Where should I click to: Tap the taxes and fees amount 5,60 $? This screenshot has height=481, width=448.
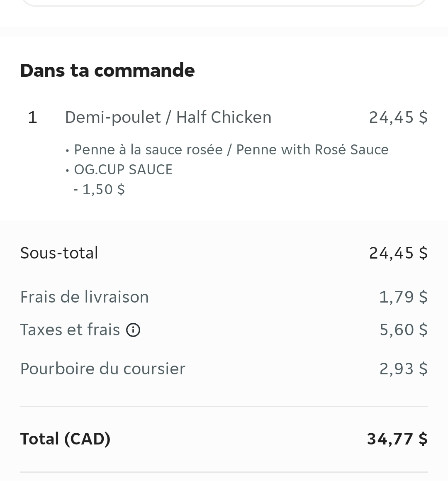tap(403, 330)
